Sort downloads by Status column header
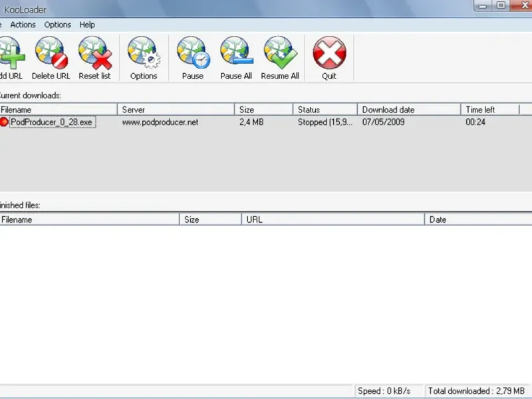Image resolution: width=532 pixels, height=399 pixels. click(x=325, y=110)
